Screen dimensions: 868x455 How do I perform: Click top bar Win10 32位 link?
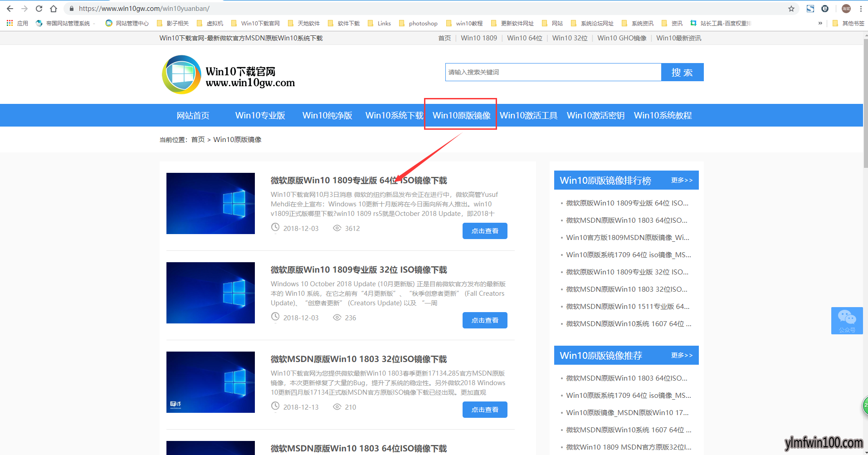pos(570,38)
